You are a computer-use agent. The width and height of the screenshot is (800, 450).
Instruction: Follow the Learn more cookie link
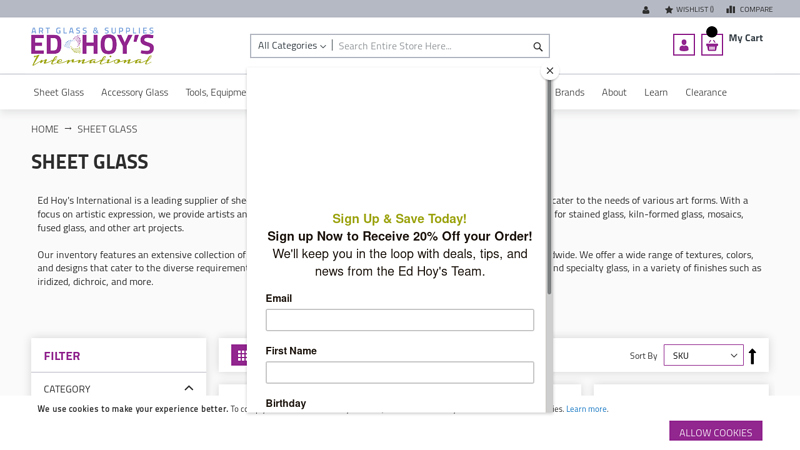click(x=586, y=409)
